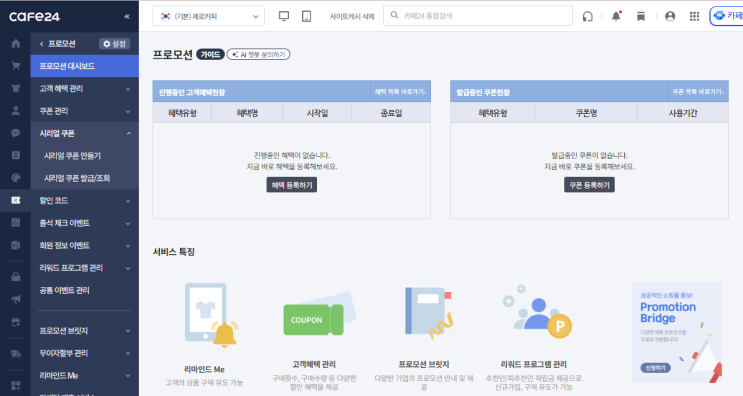Open the home icon in left rail

tap(16, 44)
